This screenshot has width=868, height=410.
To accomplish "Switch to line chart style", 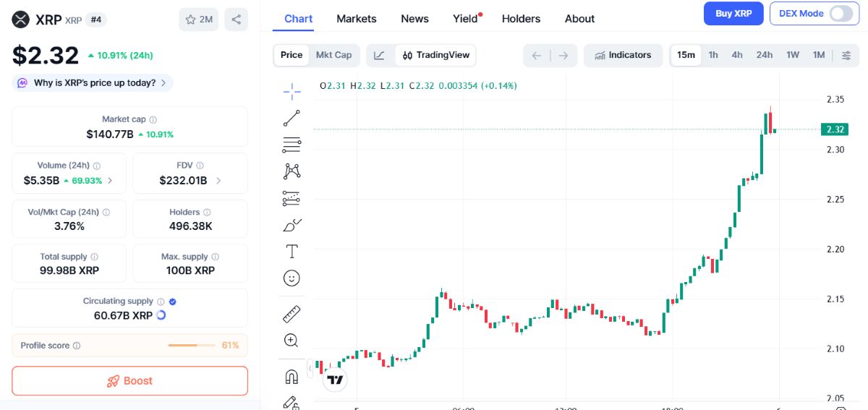I will [x=380, y=55].
